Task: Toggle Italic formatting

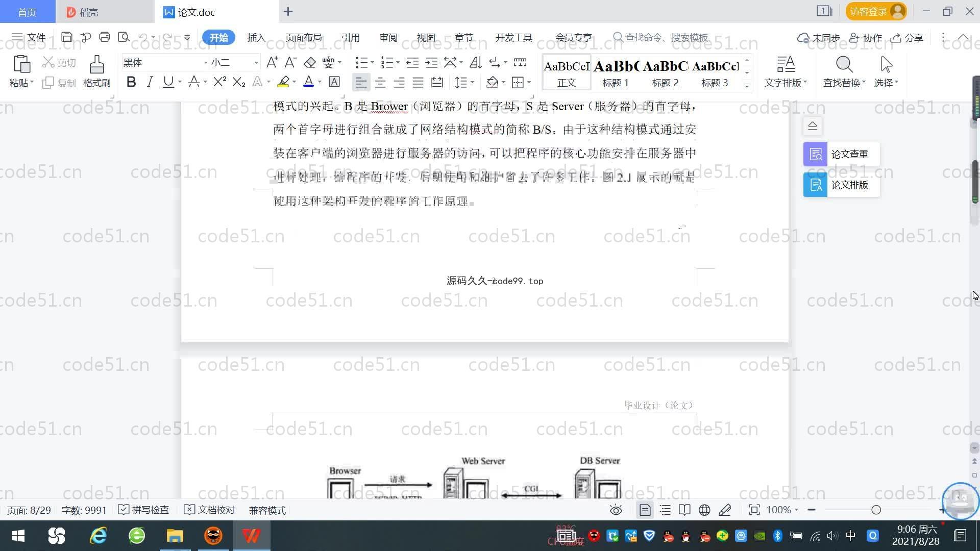Action: (150, 82)
